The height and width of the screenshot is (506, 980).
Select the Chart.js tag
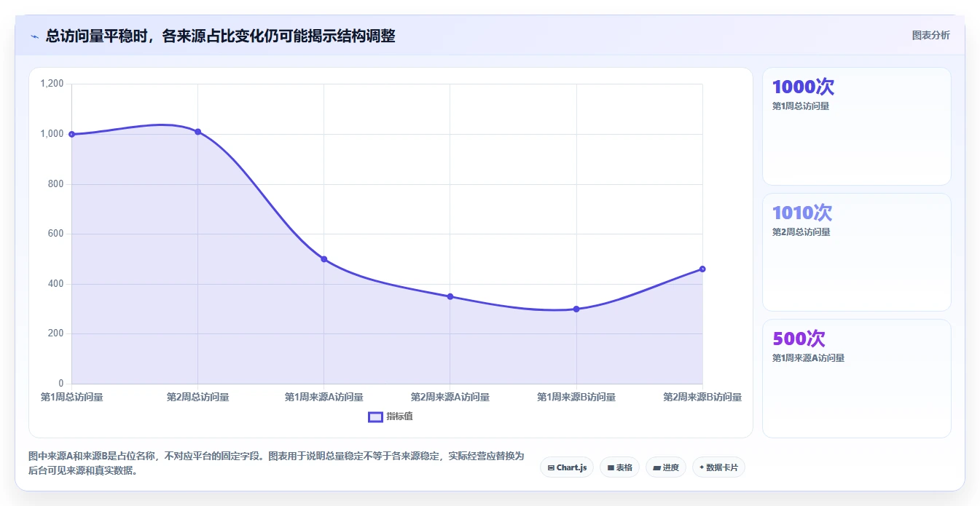coord(567,467)
